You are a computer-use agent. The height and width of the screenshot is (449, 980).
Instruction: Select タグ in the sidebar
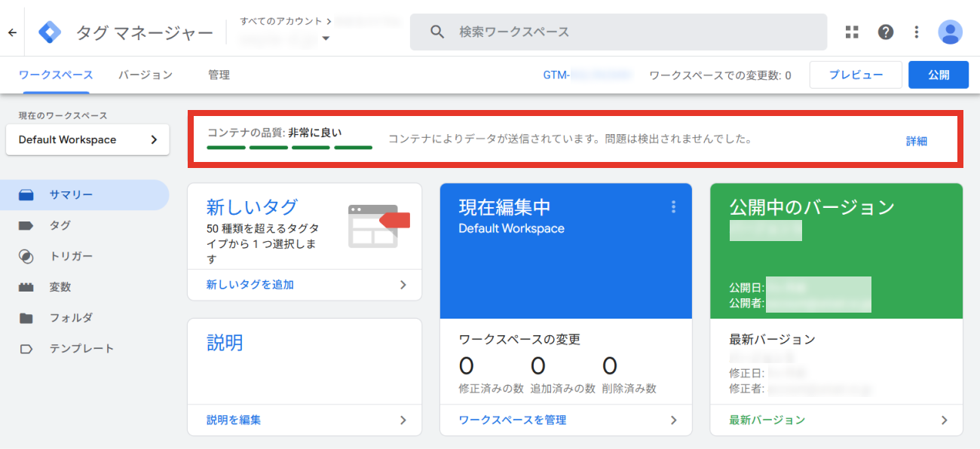(x=84, y=225)
